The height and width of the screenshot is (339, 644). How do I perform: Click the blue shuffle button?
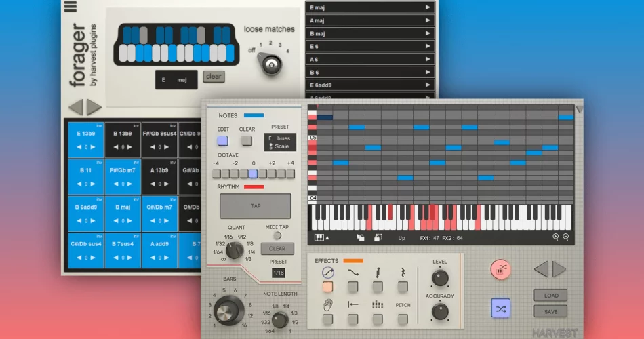pyautogui.click(x=501, y=308)
